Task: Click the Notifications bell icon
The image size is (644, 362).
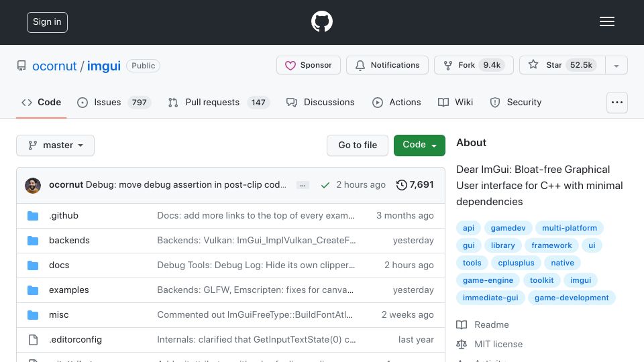Action: click(360, 65)
